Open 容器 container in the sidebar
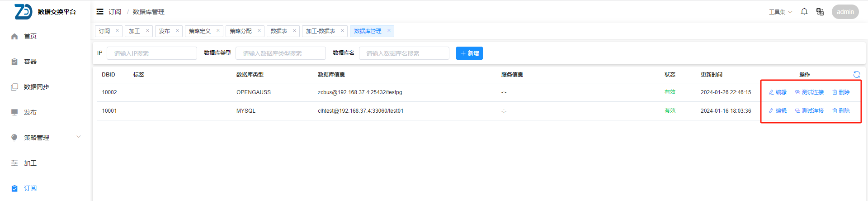Image resolution: width=868 pixels, height=201 pixels. (x=30, y=62)
